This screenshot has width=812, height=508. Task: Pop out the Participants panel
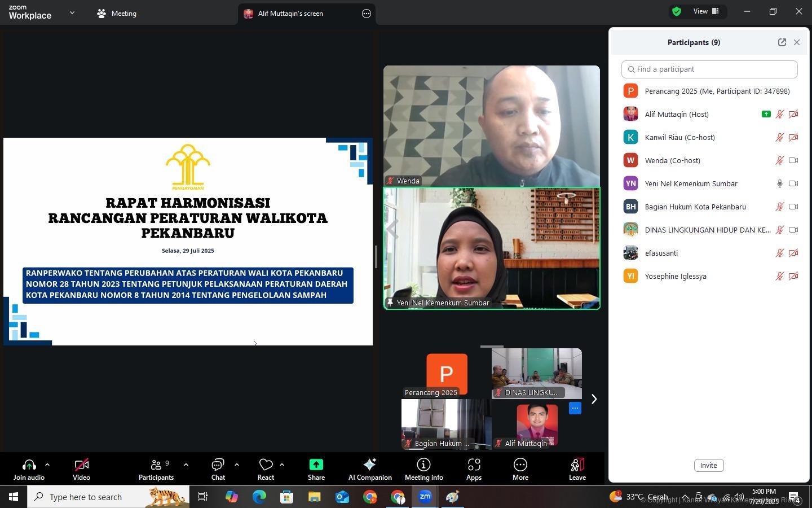[782, 42]
